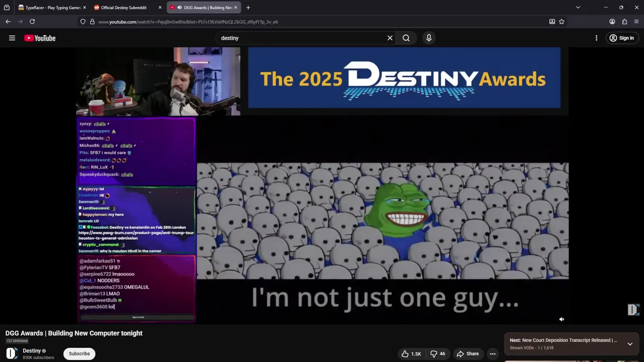Open the Destiny channel name link

click(x=32, y=351)
